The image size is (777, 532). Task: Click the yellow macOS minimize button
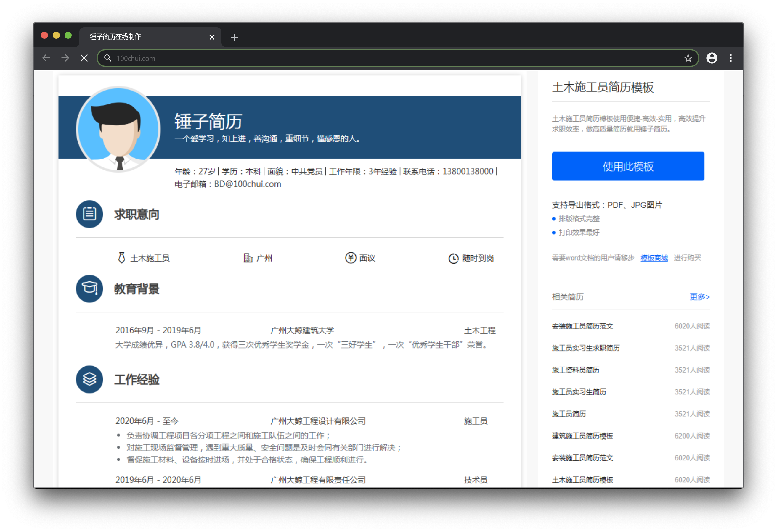point(56,36)
